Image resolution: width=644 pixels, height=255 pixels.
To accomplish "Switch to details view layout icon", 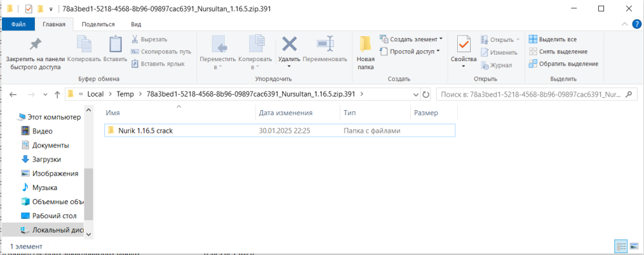I will tap(621, 247).
